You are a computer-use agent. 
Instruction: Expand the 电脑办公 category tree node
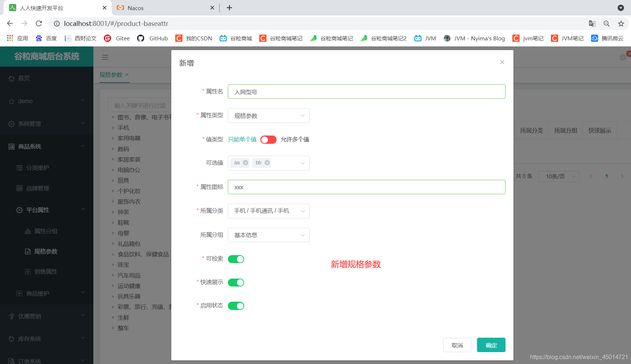(113, 170)
